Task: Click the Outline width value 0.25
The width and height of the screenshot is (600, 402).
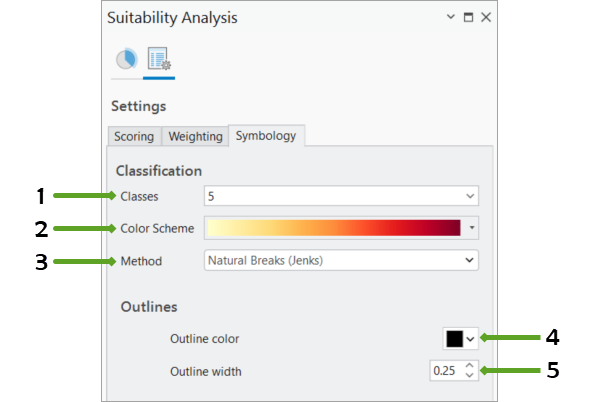Action: pyautogui.click(x=443, y=371)
